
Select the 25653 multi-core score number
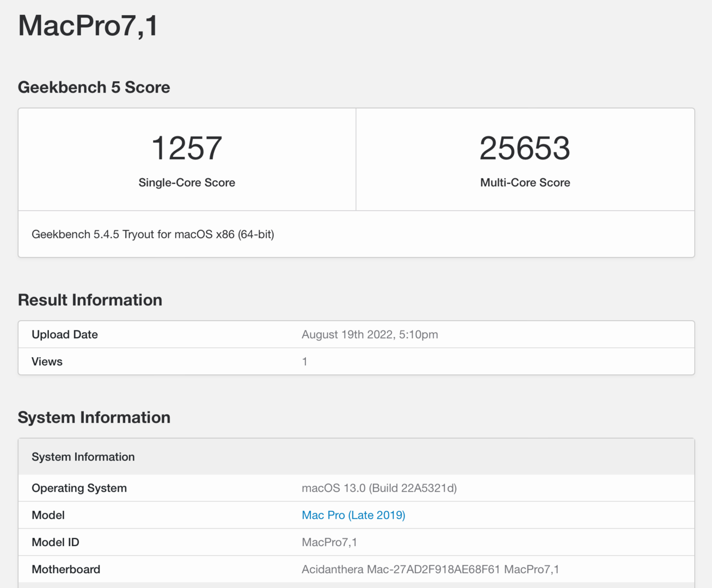(525, 148)
